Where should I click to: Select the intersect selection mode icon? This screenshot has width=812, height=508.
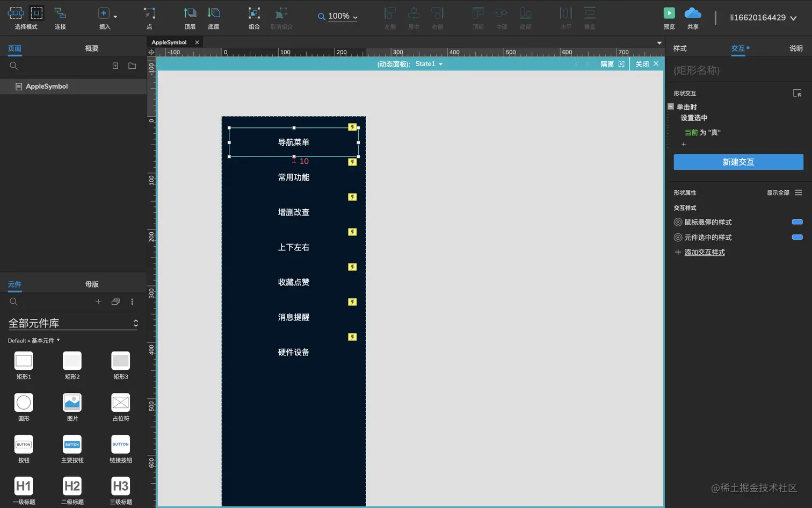pyautogui.click(x=16, y=13)
